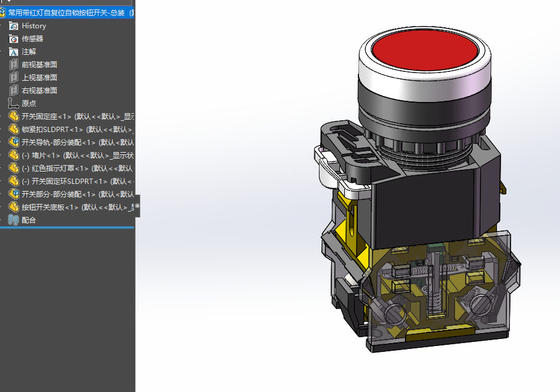Click the 原点 origin icon

click(x=14, y=104)
